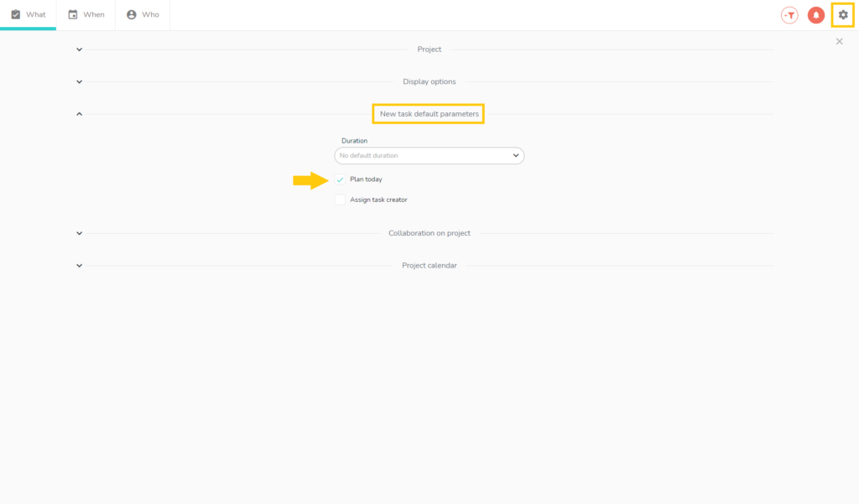The width and height of the screenshot is (859, 504).
Task: Click the Collaboration on project heading
Action: 429,233
